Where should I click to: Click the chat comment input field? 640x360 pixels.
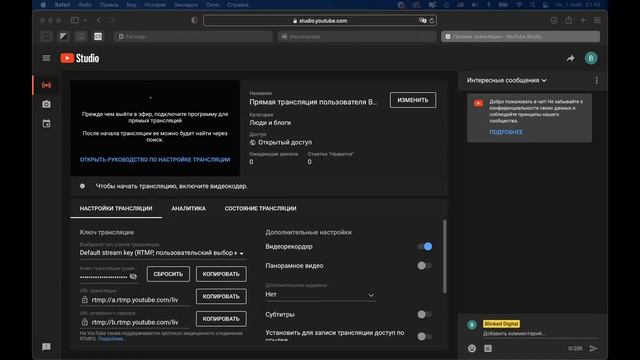click(540, 334)
